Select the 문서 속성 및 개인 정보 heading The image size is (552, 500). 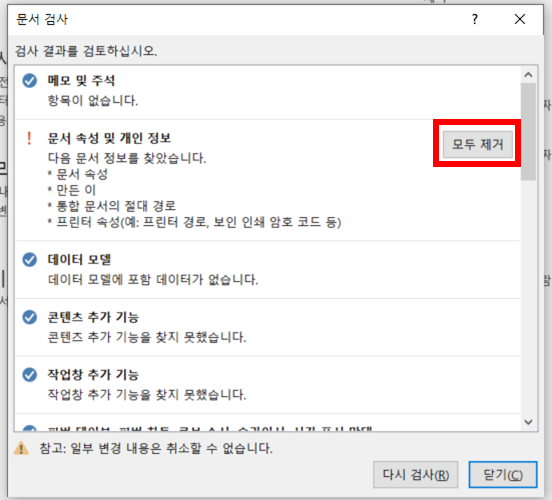click(109, 138)
